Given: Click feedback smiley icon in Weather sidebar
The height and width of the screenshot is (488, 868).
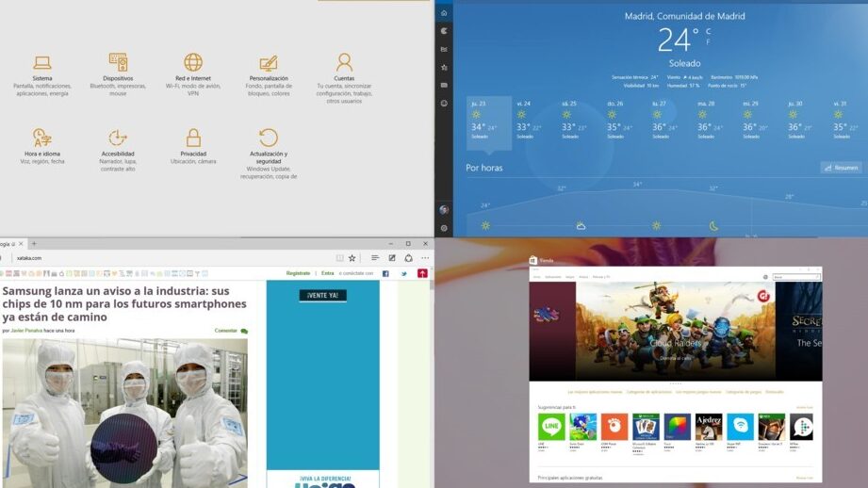Looking at the screenshot, I should (444, 104).
